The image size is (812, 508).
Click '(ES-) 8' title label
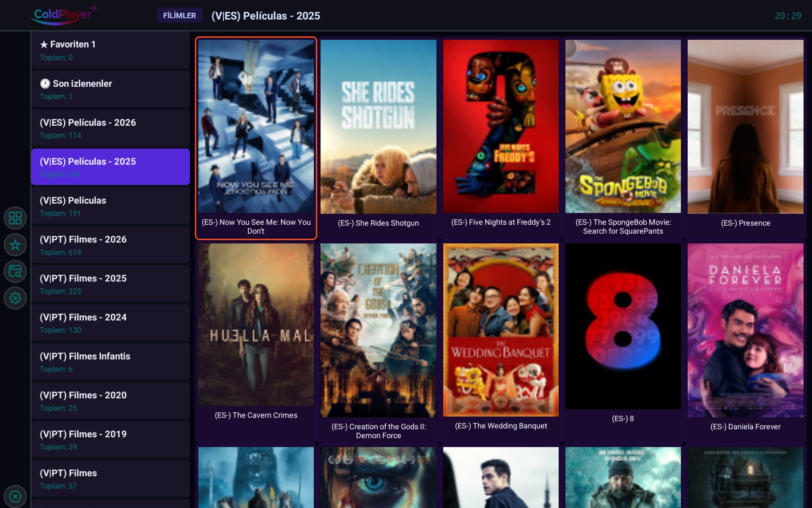tap(623, 419)
